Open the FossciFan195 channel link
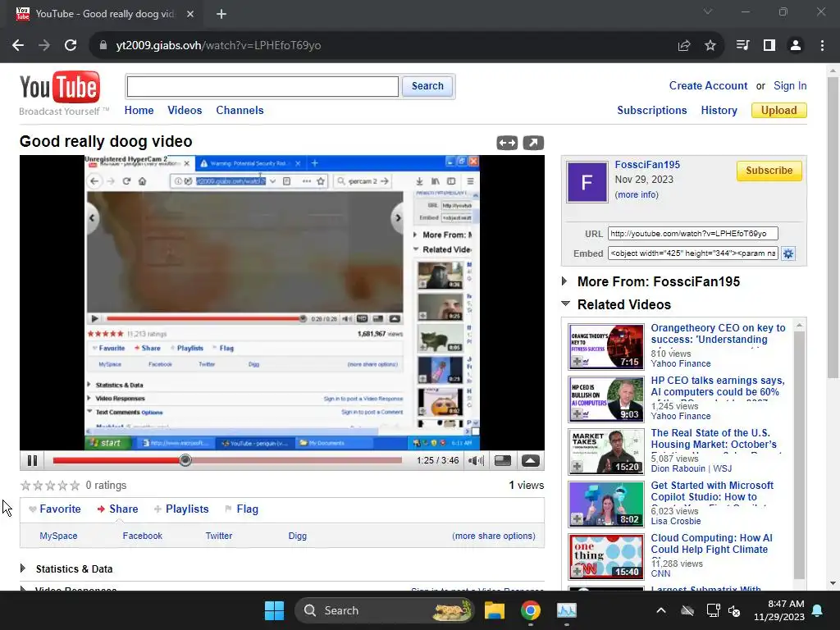Image resolution: width=840 pixels, height=630 pixels. click(647, 165)
